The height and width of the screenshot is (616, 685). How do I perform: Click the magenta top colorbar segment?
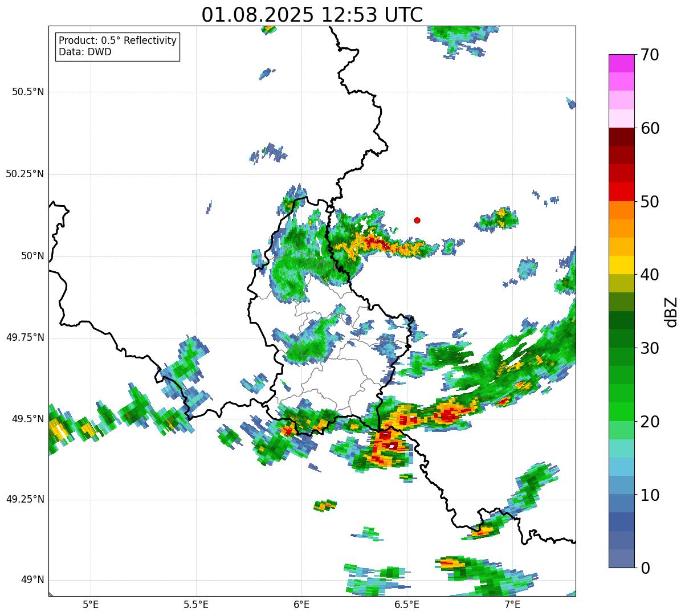(621, 63)
